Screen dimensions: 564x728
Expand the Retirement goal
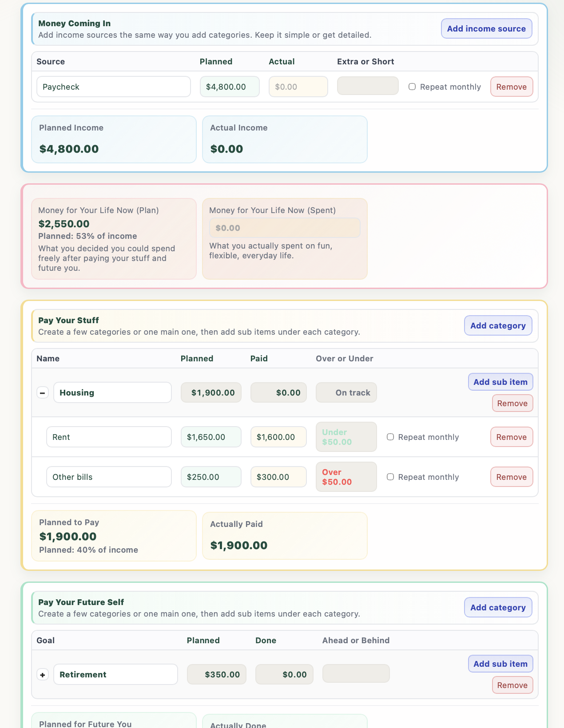click(x=43, y=674)
